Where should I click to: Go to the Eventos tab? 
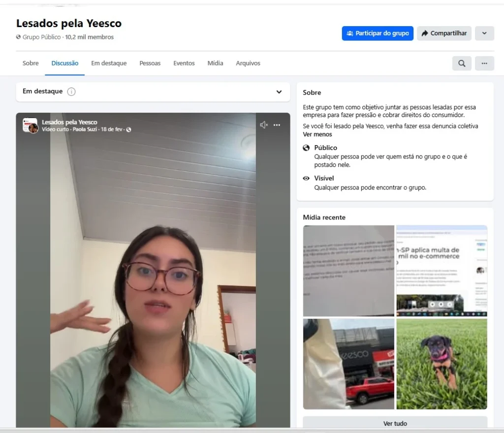point(184,63)
